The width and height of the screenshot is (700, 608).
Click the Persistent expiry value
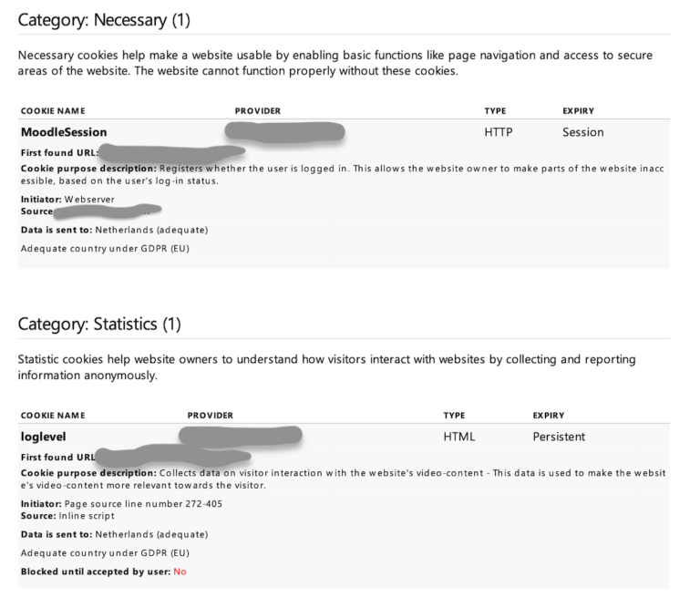coord(559,437)
